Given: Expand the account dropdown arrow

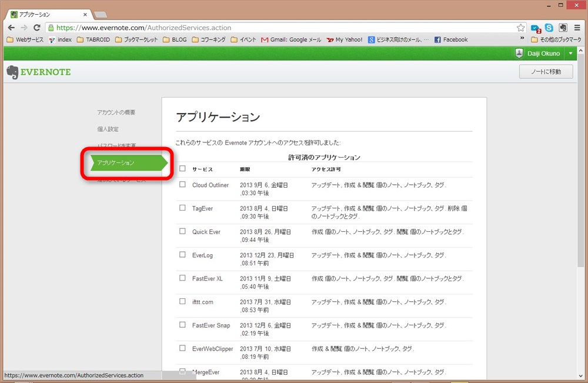Looking at the screenshot, I should point(571,54).
